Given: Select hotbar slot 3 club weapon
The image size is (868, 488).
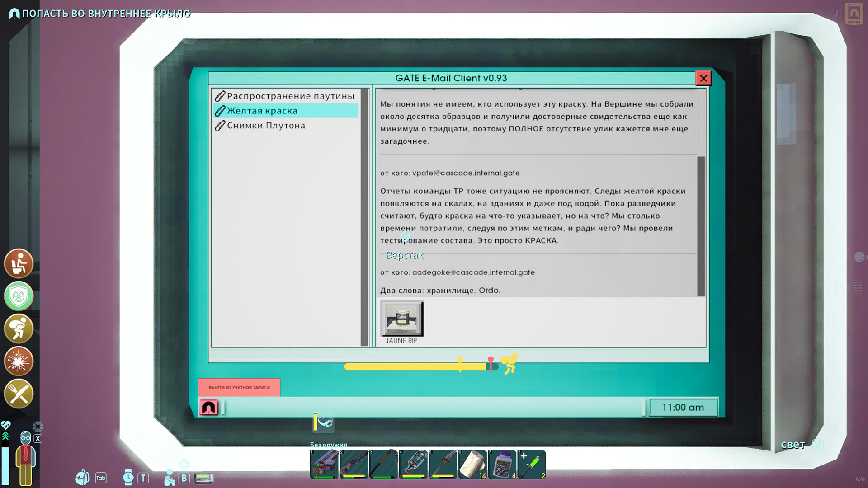Looking at the screenshot, I should click(383, 464).
